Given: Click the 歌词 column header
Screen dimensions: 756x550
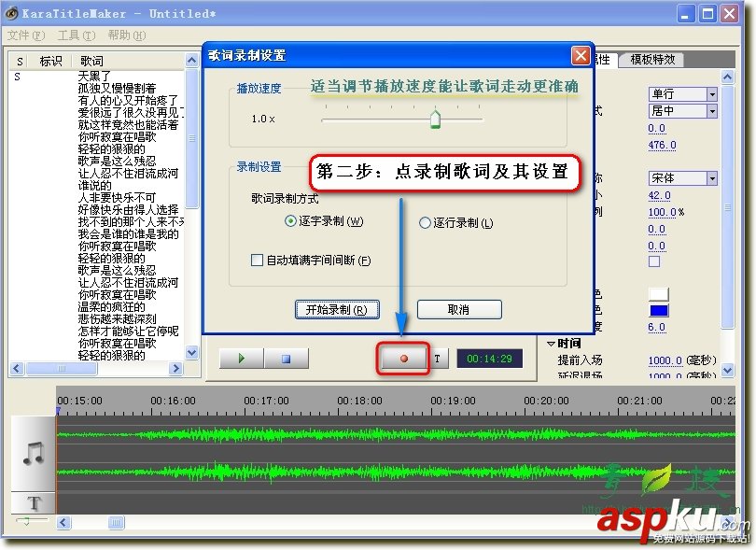Looking at the screenshot, I should pos(91,62).
